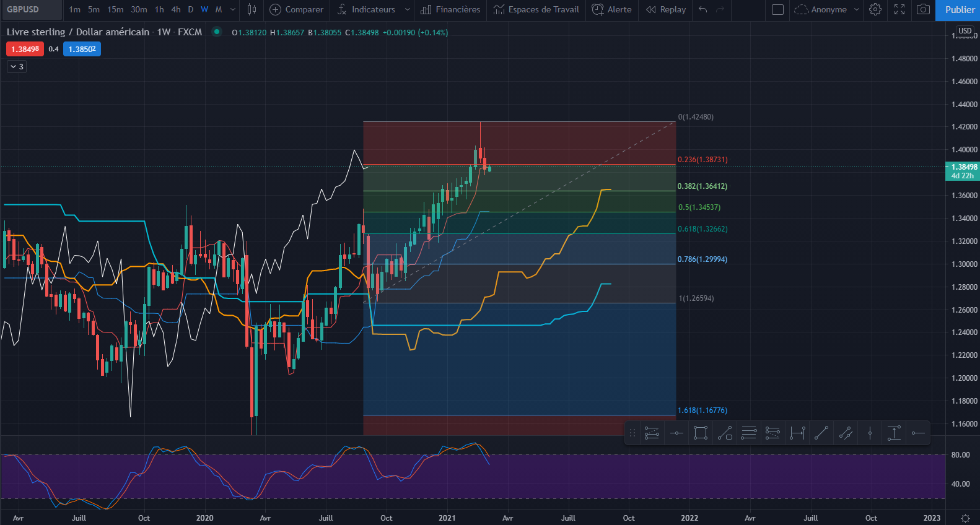
Task: Expand the timeframe list chevron
Action: [x=233, y=9]
